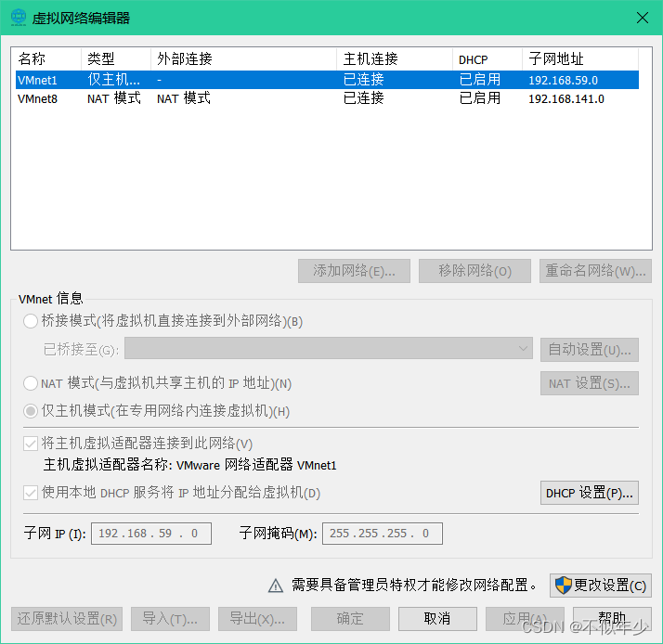
Task: Click the 自动设置(U)... button
Action: click(x=590, y=350)
